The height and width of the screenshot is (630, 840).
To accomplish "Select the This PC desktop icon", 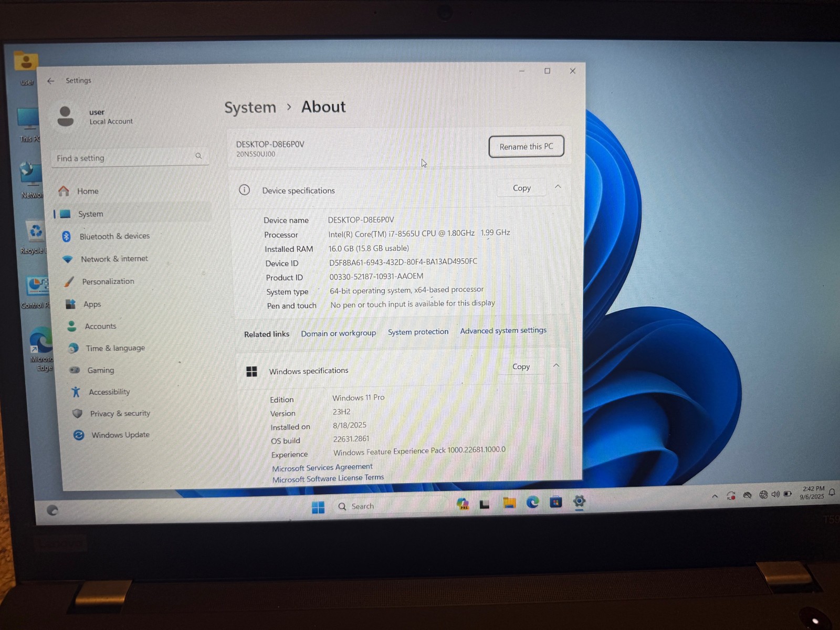I will 29,125.
